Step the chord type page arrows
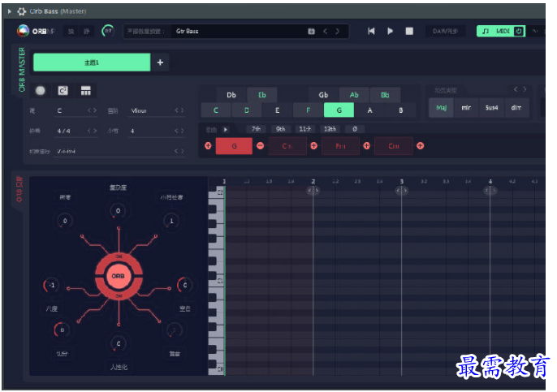The width and height of the screenshot is (557, 392). tap(520, 89)
